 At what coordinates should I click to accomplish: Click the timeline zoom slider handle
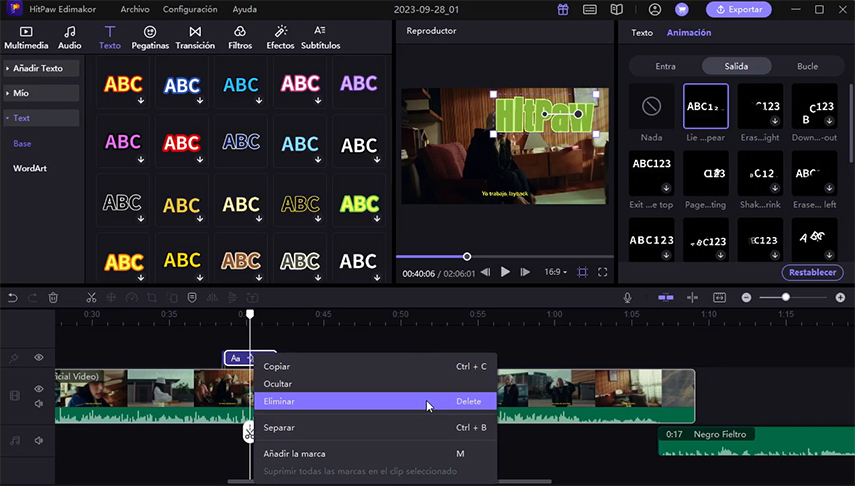click(786, 297)
